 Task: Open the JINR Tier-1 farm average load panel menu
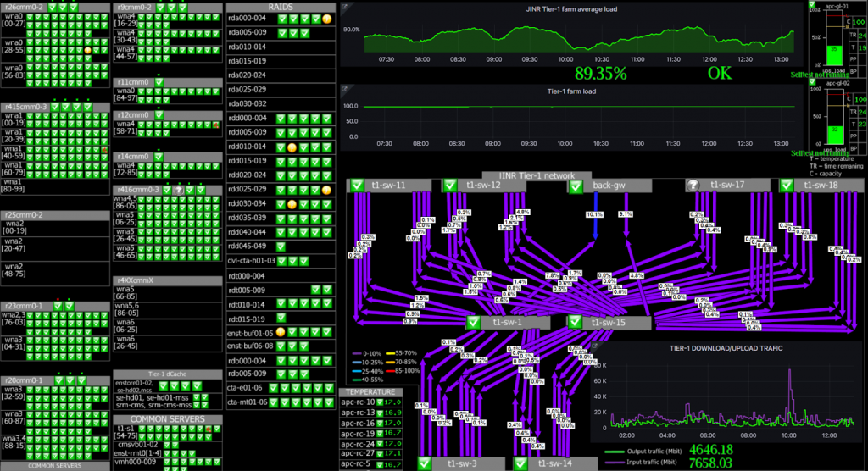click(x=345, y=8)
